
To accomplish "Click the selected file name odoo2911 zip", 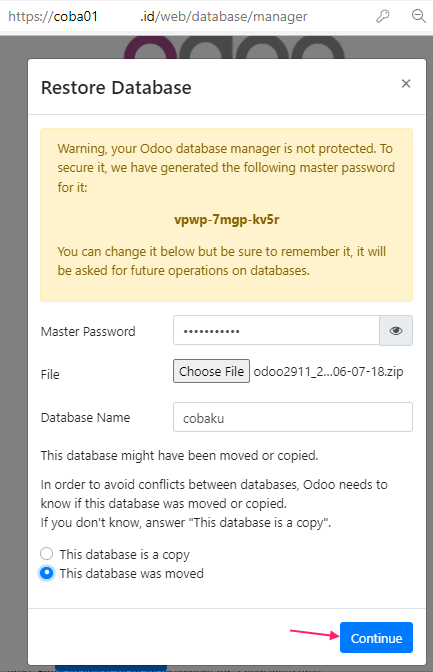I will pyautogui.click(x=328, y=372).
